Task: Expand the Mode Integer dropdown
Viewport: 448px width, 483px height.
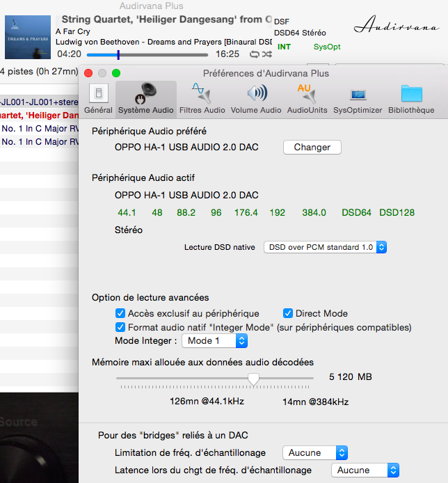Action: click(x=214, y=341)
